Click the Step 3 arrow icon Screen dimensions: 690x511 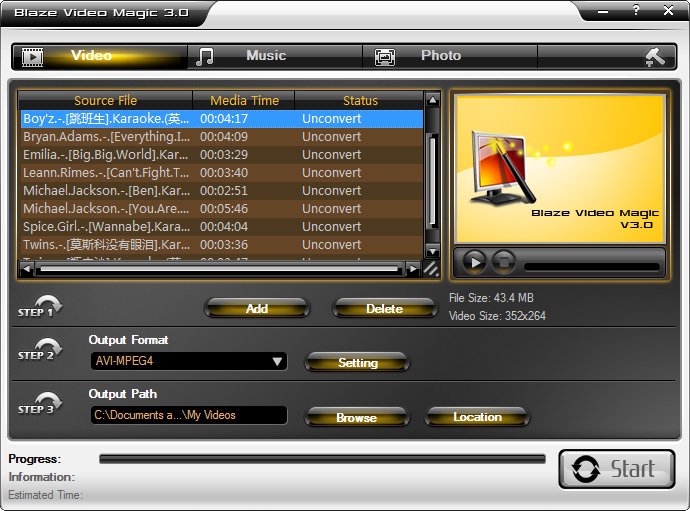coord(40,404)
